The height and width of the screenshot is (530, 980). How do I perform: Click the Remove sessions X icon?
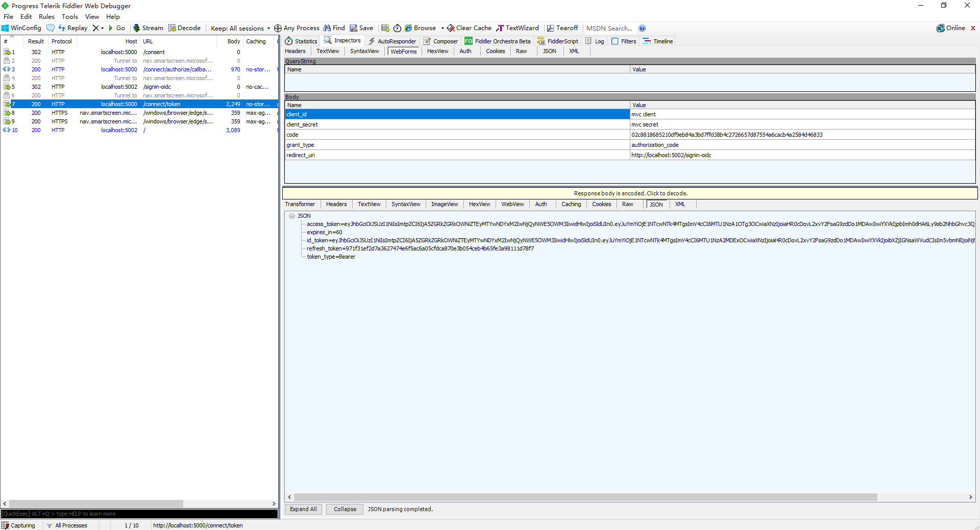[x=95, y=28]
